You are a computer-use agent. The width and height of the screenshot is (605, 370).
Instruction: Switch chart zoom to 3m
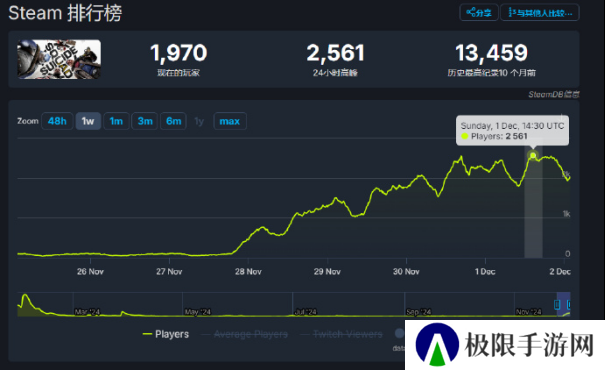click(x=145, y=121)
